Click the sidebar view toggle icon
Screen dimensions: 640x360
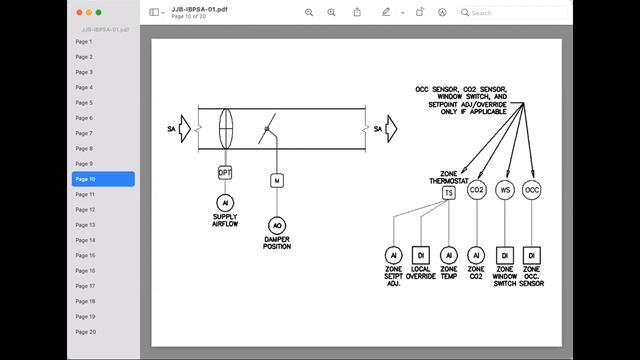coord(154,12)
